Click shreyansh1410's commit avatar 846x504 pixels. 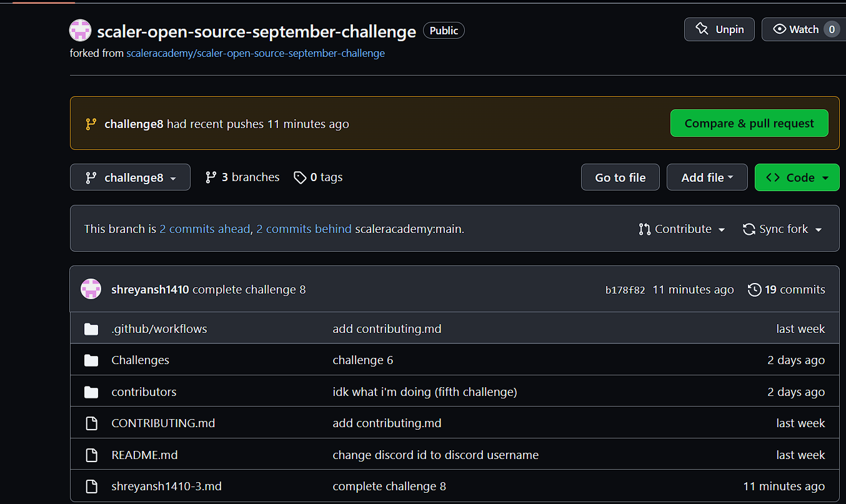(91, 289)
